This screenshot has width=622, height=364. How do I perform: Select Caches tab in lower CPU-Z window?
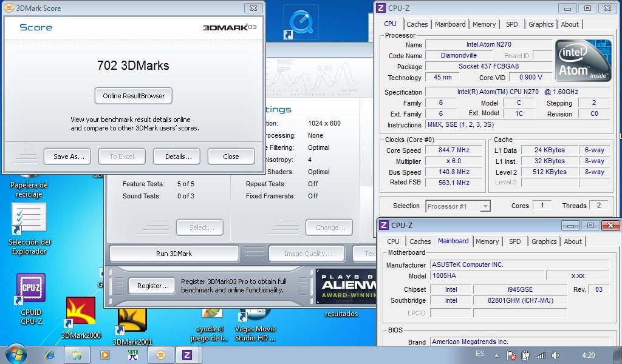pyautogui.click(x=420, y=241)
